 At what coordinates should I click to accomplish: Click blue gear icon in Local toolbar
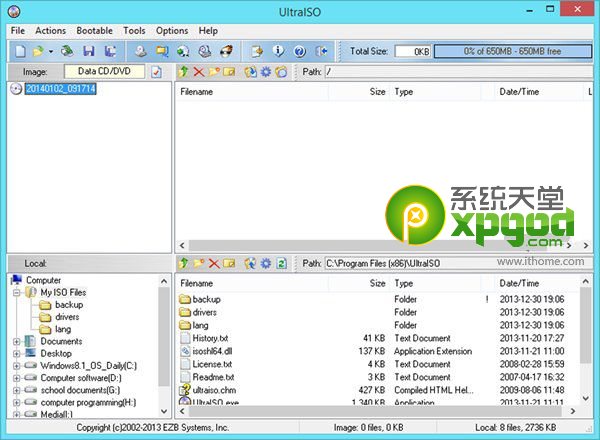tap(266, 263)
